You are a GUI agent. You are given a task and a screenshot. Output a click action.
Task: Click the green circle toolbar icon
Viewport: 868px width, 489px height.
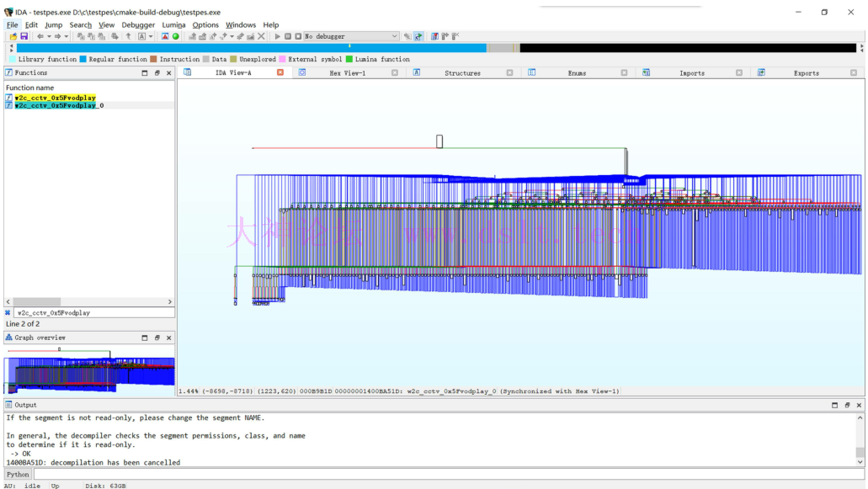pos(175,36)
